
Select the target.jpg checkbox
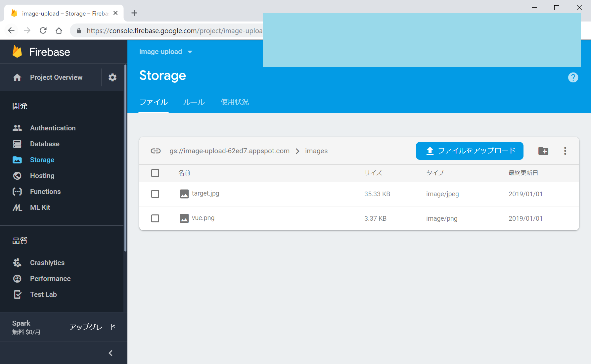pyautogui.click(x=155, y=194)
